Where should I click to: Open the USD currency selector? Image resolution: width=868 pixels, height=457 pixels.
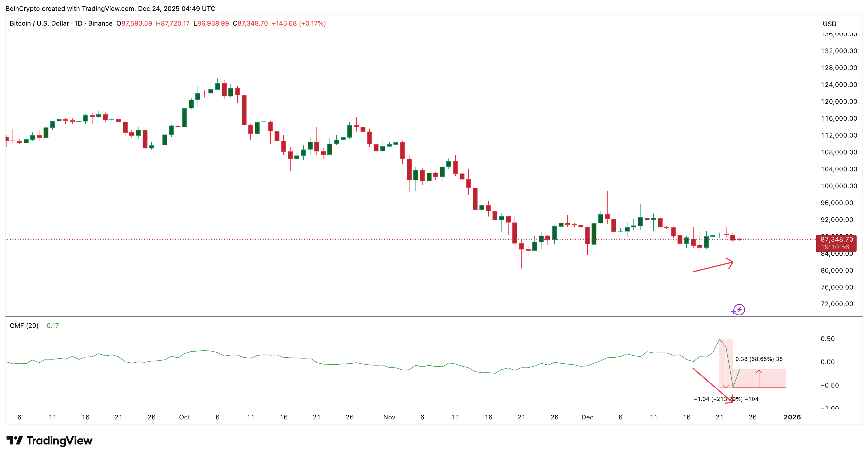click(829, 24)
